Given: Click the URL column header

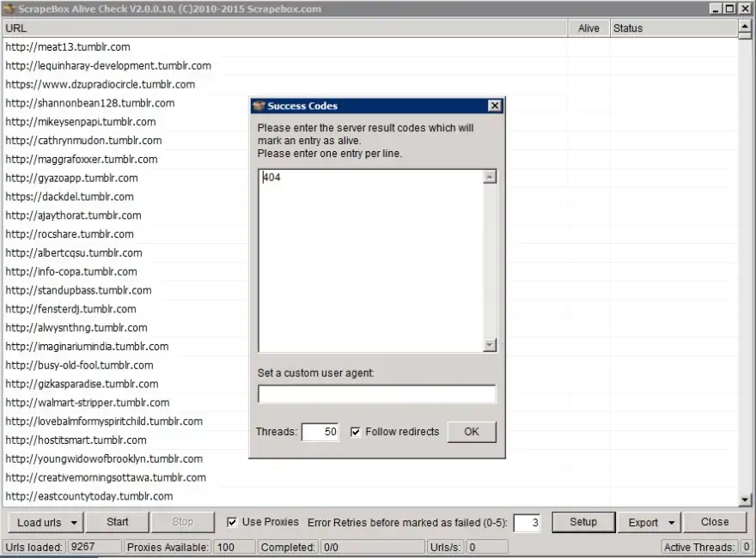Looking at the screenshot, I should 284,28.
